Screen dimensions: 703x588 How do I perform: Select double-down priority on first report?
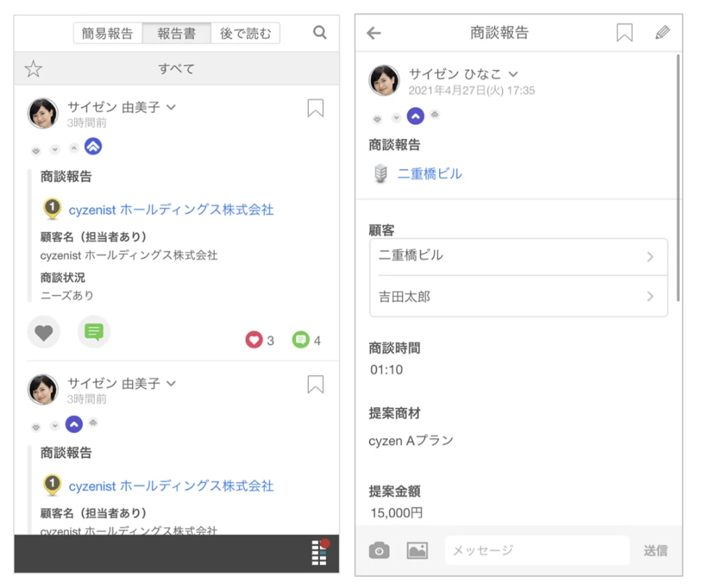tap(36, 151)
